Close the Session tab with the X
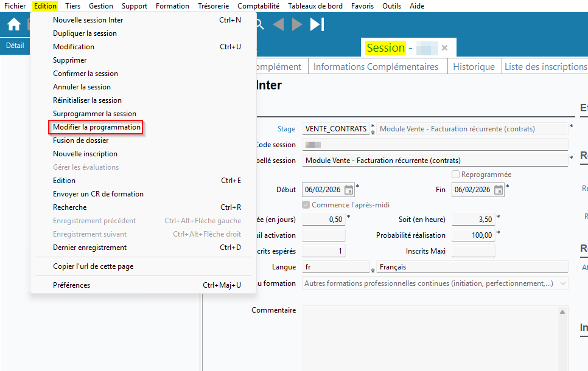This screenshot has height=371, width=588. pyautogui.click(x=444, y=47)
